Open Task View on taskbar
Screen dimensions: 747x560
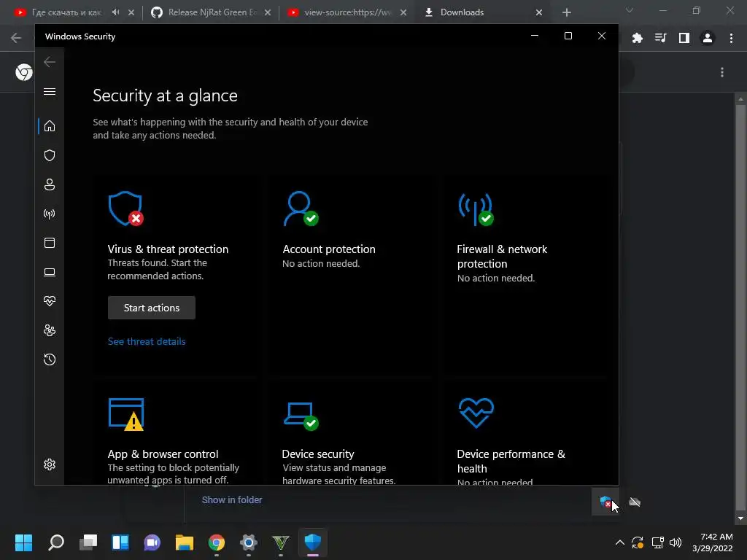88,542
